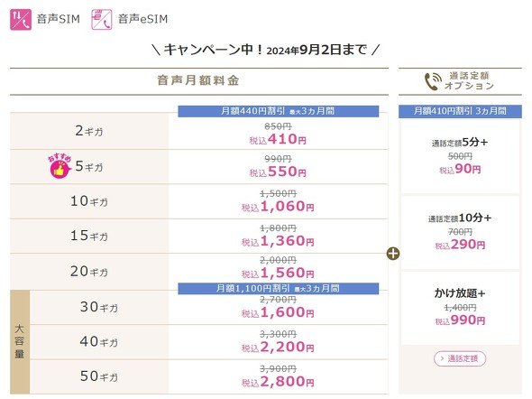Select the 50ギガ plan row

point(208,377)
